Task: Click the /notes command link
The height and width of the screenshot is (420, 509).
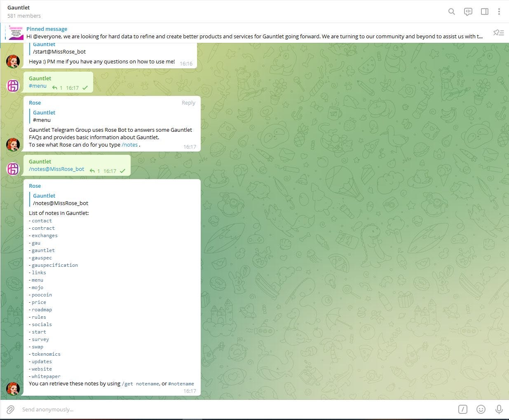Action: coord(129,145)
